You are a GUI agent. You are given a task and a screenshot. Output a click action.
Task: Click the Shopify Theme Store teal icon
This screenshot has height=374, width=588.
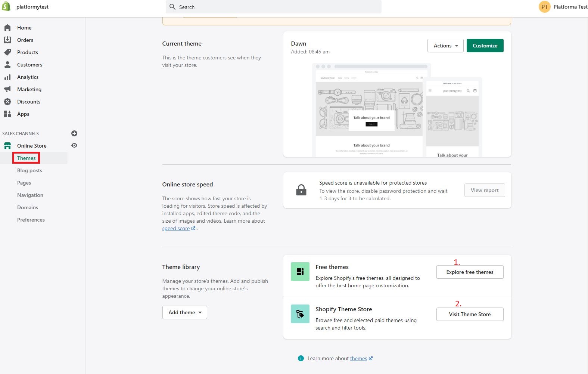300,314
